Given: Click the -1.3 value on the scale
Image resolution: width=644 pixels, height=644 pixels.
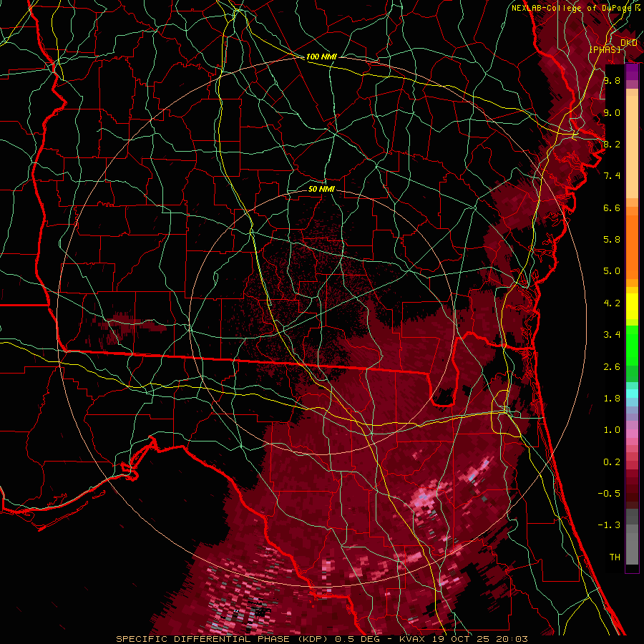Looking at the screenshot, I should tap(609, 525).
